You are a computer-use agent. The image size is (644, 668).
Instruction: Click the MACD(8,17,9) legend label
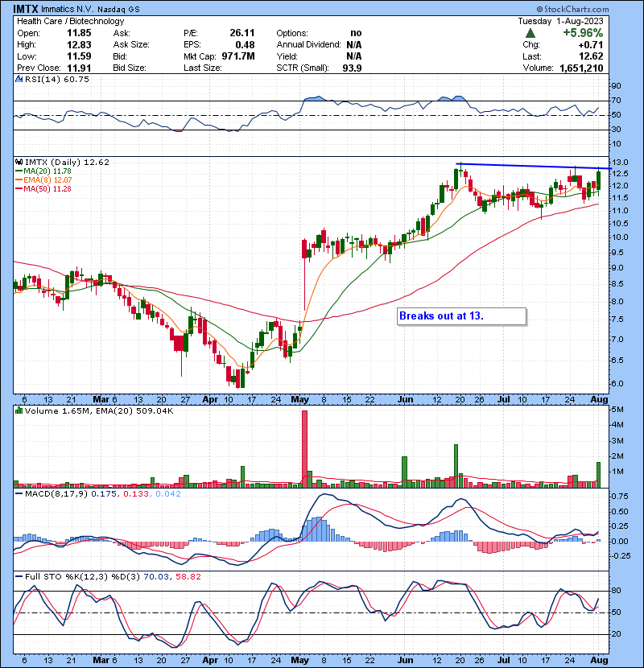pos(56,494)
